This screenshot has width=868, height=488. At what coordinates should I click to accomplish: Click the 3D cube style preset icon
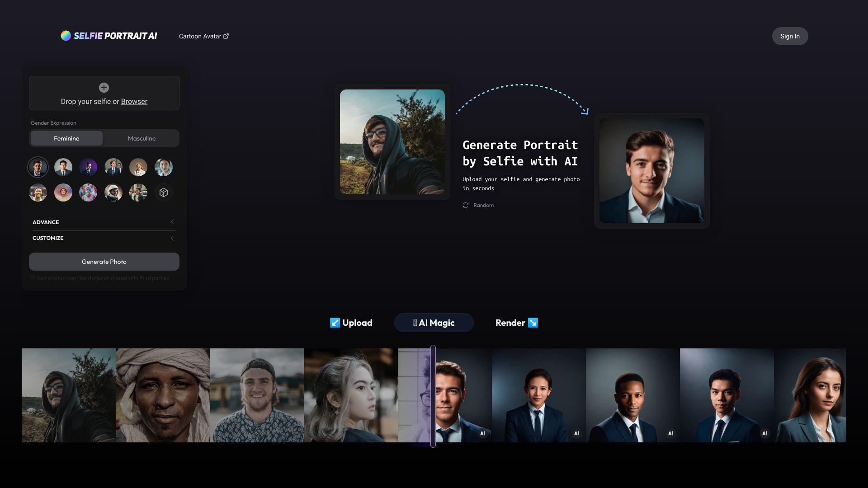pyautogui.click(x=163, y=192)
